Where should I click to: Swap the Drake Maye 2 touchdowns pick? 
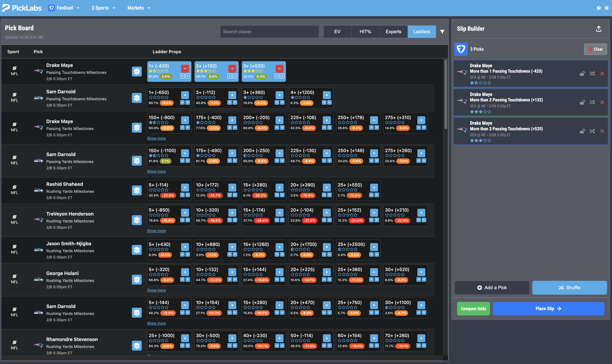(x=592, y=102)
